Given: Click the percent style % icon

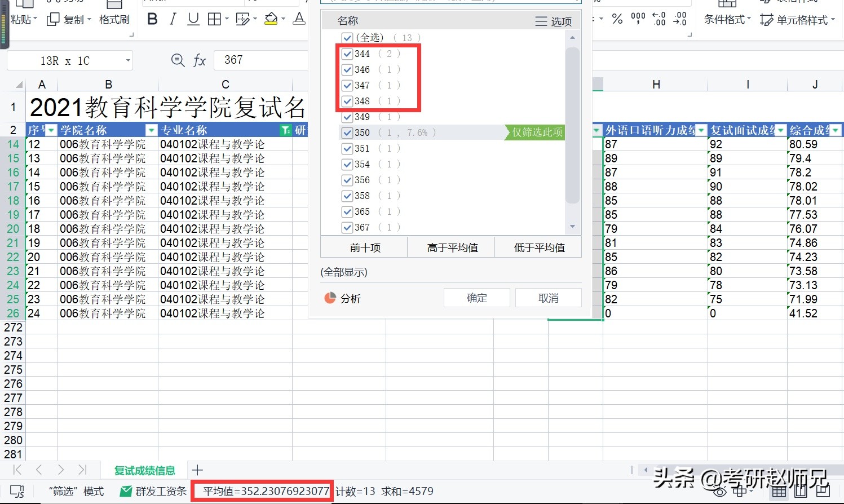Looking at the screenshot, I should coord(616,19).
